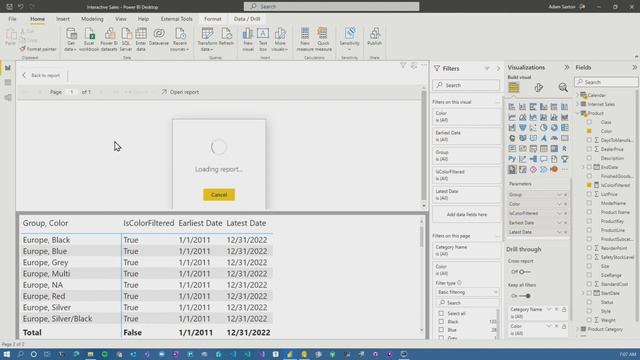The image size is (640, 360).
Task: Open IsColorFiltered parameter dropdown arrow
Action: (560, 213)
